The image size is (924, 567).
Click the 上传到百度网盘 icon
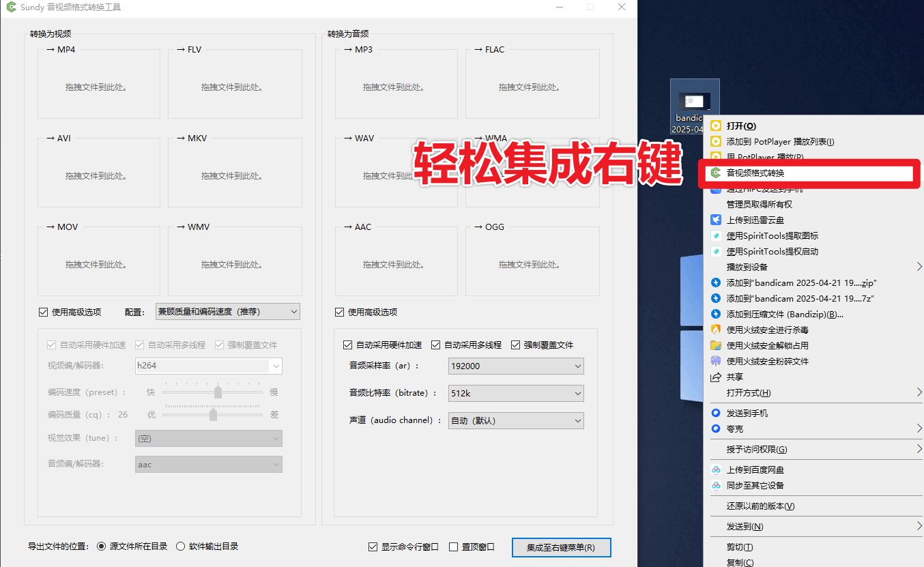click(x=717, y=469)
